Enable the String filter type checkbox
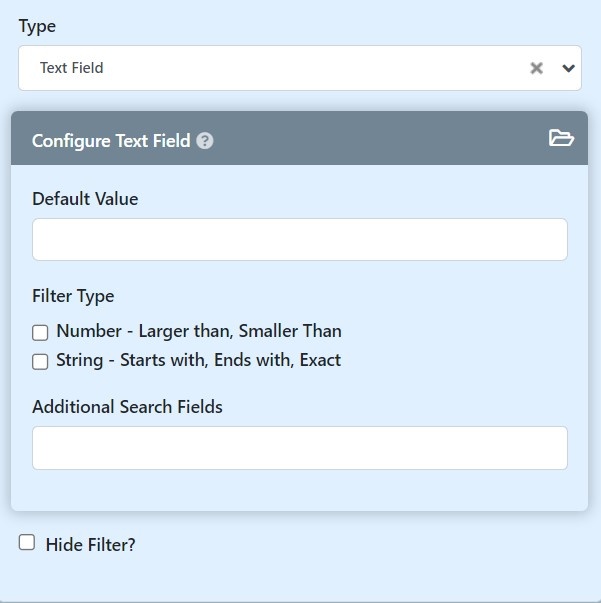Screen dimensions: 601x603 pos(40,362)
